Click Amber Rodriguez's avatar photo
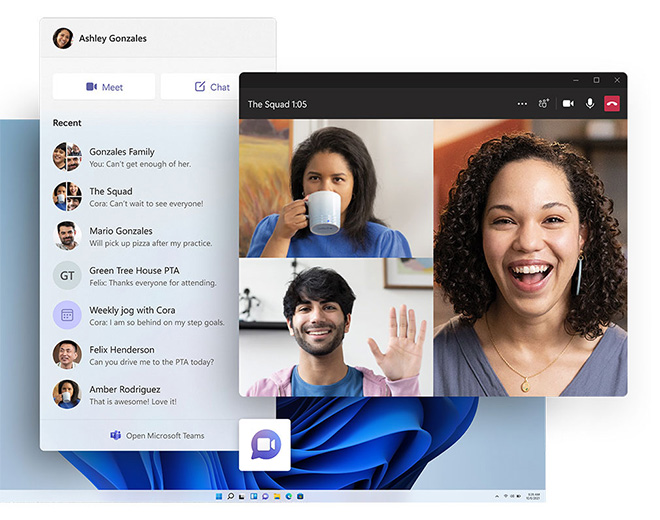The image size is (660, 520). (67, 394)
